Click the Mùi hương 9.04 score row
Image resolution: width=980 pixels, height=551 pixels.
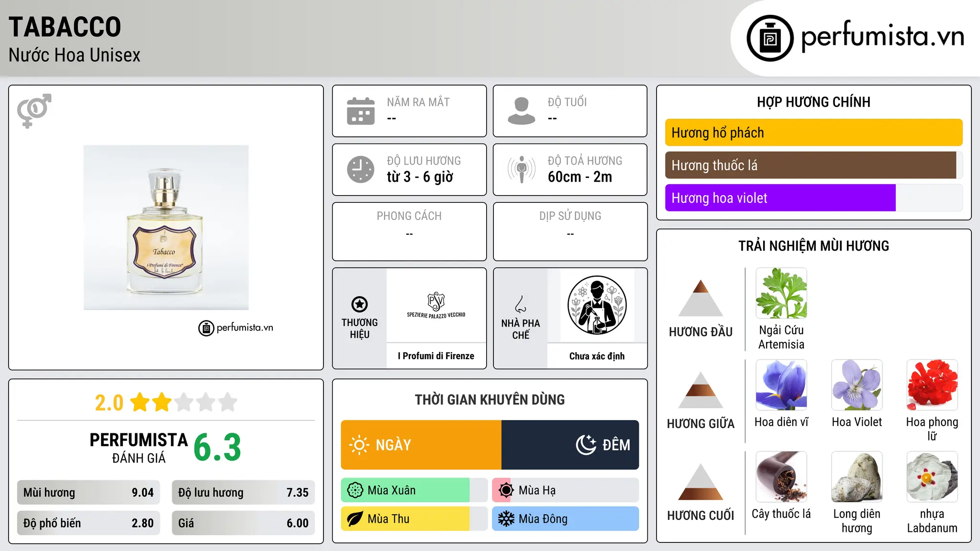89,493
